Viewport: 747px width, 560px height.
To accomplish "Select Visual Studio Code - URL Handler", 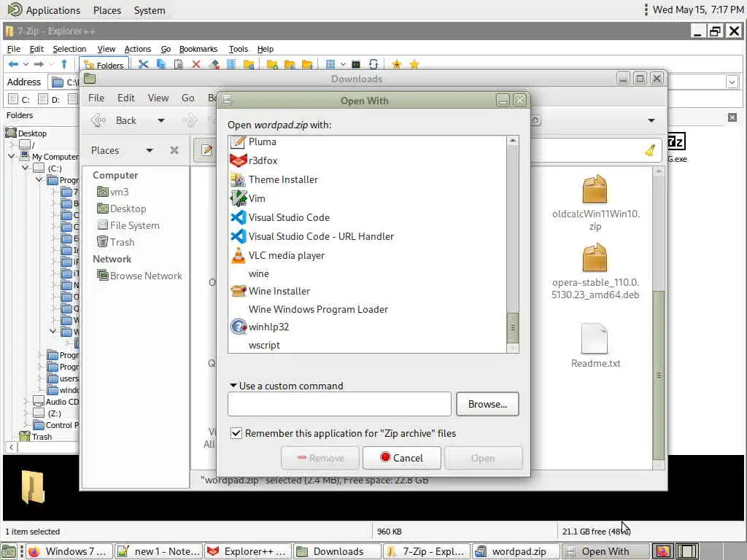I will pos(368,237).
